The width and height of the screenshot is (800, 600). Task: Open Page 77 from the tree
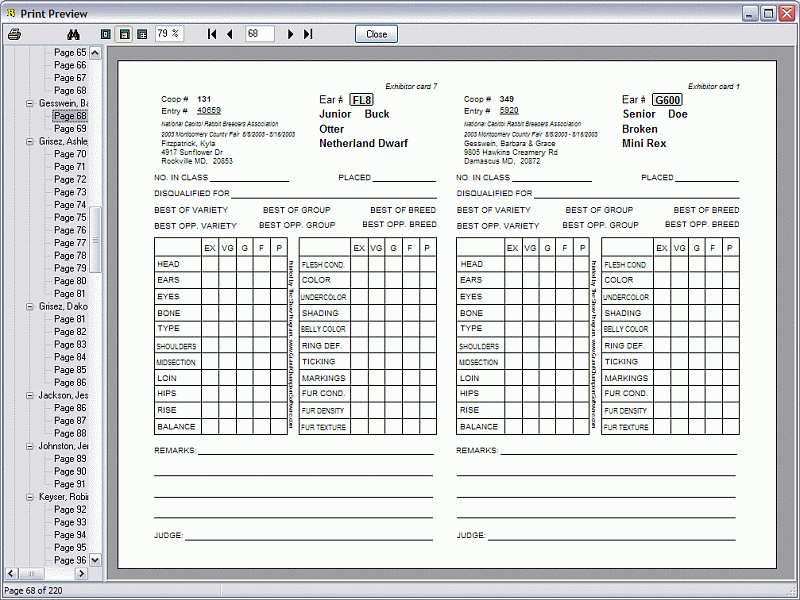point(70,243)
